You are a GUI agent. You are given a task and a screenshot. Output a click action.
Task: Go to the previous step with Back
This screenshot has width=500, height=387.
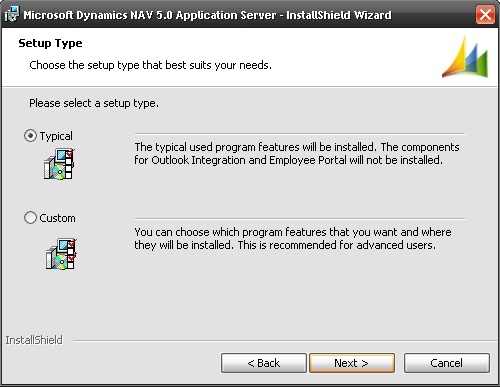pos(264,363)
